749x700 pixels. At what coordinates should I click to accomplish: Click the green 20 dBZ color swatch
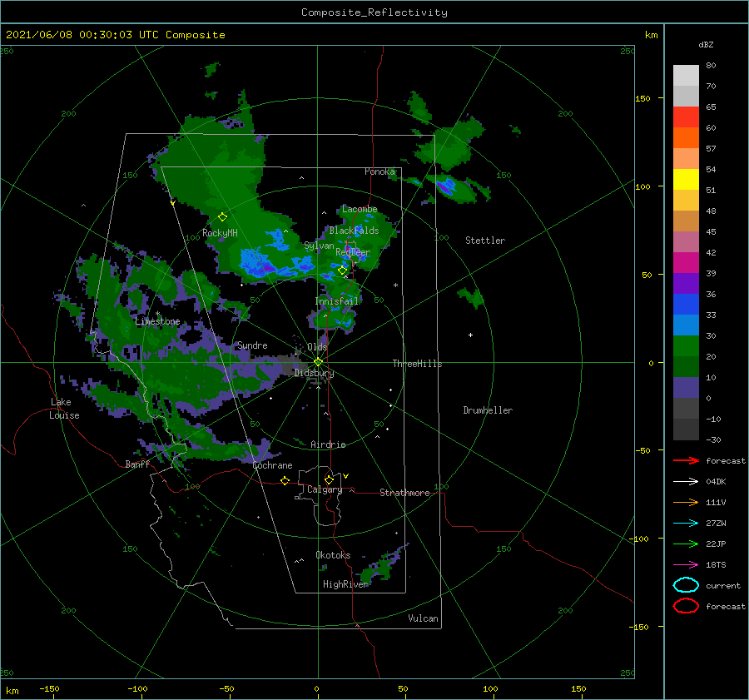[686, 345]
